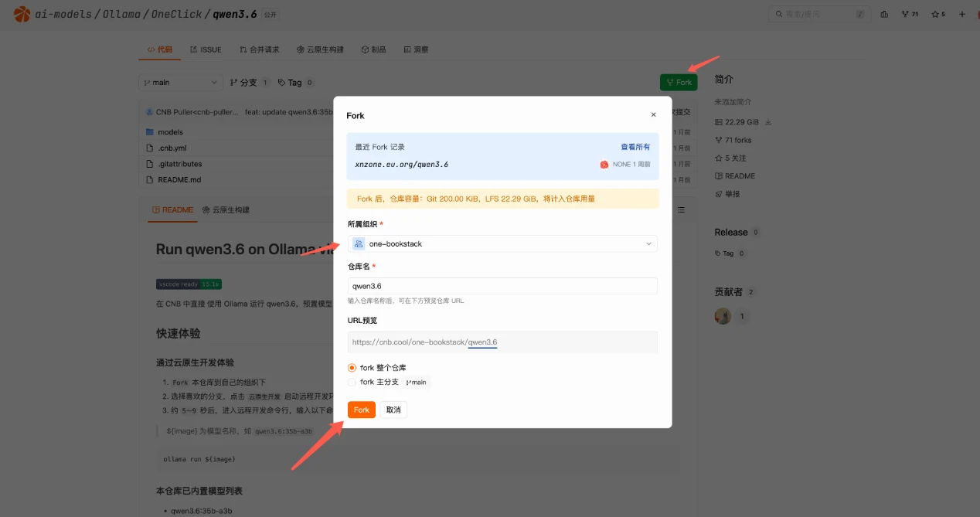Click the file icon beside .cnb.yml

150,148
